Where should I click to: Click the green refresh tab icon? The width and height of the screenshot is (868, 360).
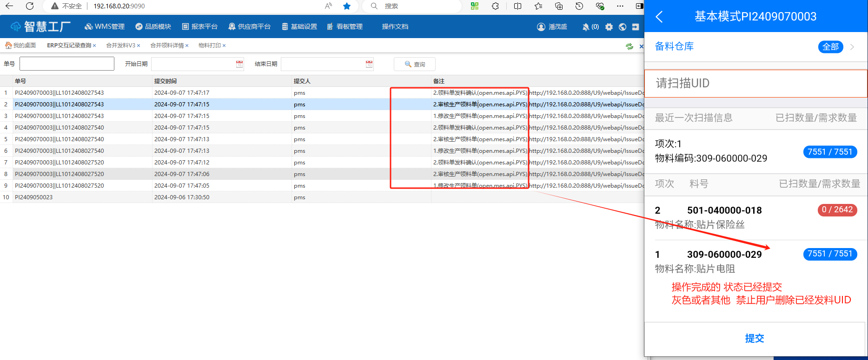(x=629, y=46)
